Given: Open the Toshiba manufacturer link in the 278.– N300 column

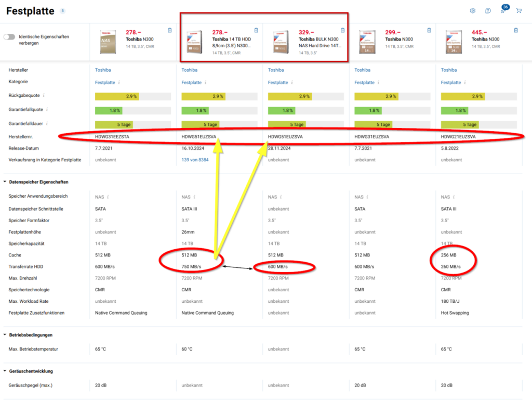Looking at the screenshot, I should coord(103,70).
